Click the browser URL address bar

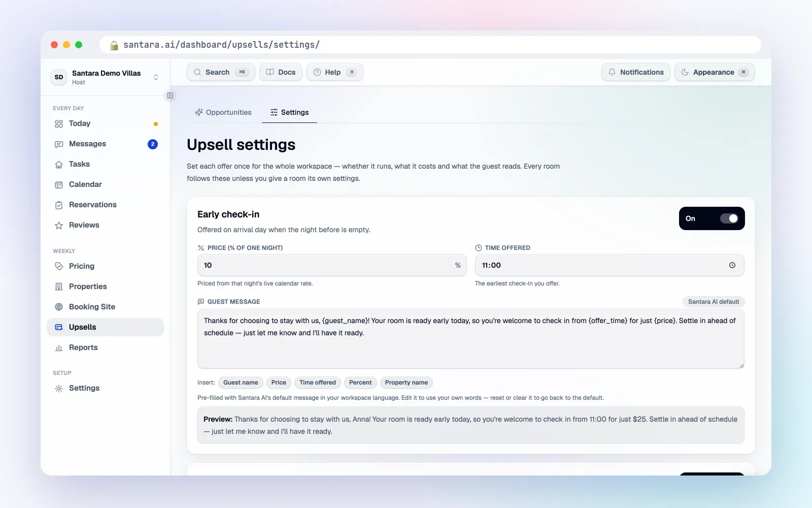tap(430, 45)
